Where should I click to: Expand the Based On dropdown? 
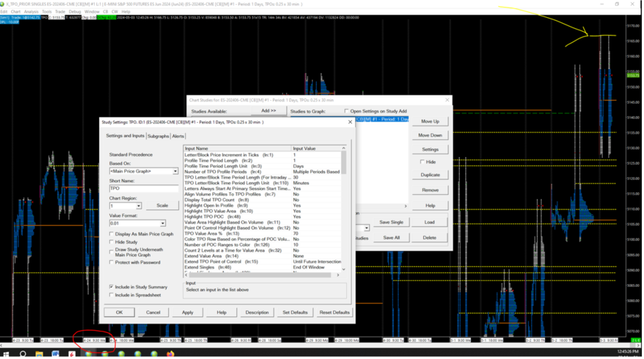(x=175, y=171)
